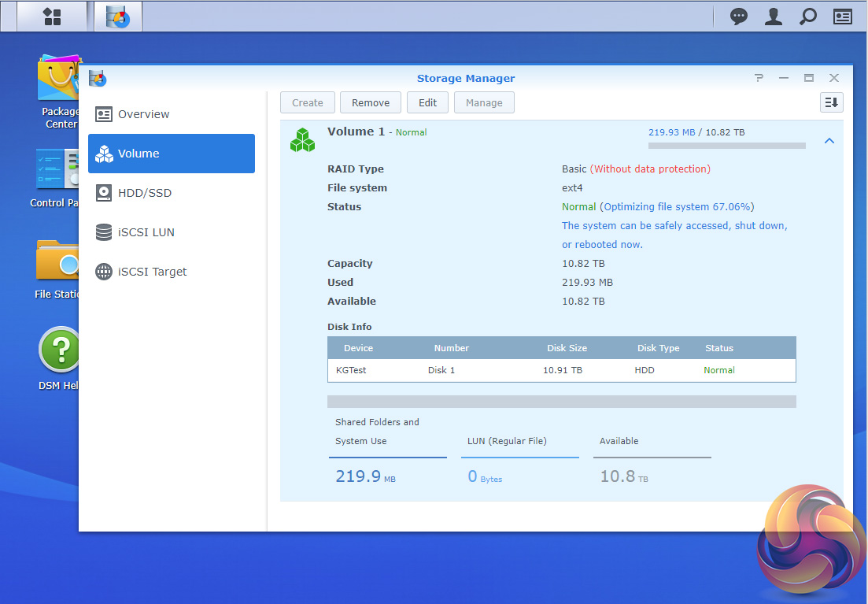Open DSM Help desktop icon
Viewport: 868px width, 604px height.
pos(59,356)
